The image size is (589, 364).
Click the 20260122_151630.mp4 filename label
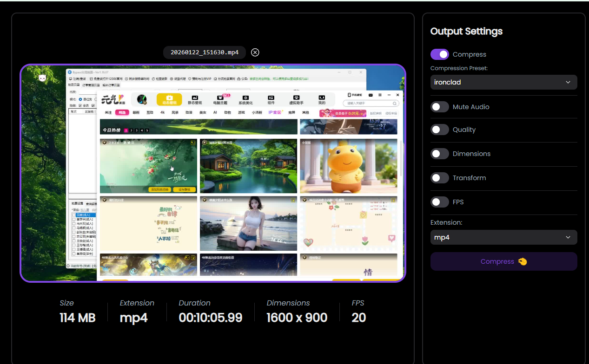pyautogui.click(x=205, y=52)
